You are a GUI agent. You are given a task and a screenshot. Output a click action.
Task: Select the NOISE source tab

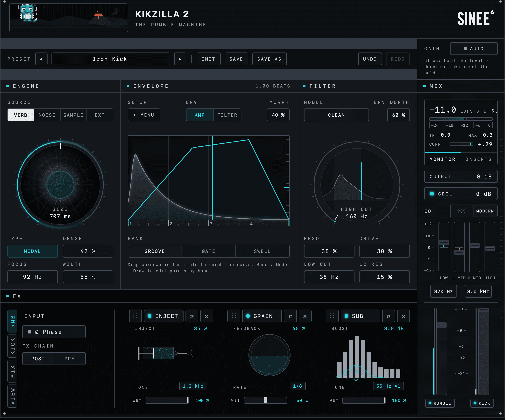pos(47,115)
